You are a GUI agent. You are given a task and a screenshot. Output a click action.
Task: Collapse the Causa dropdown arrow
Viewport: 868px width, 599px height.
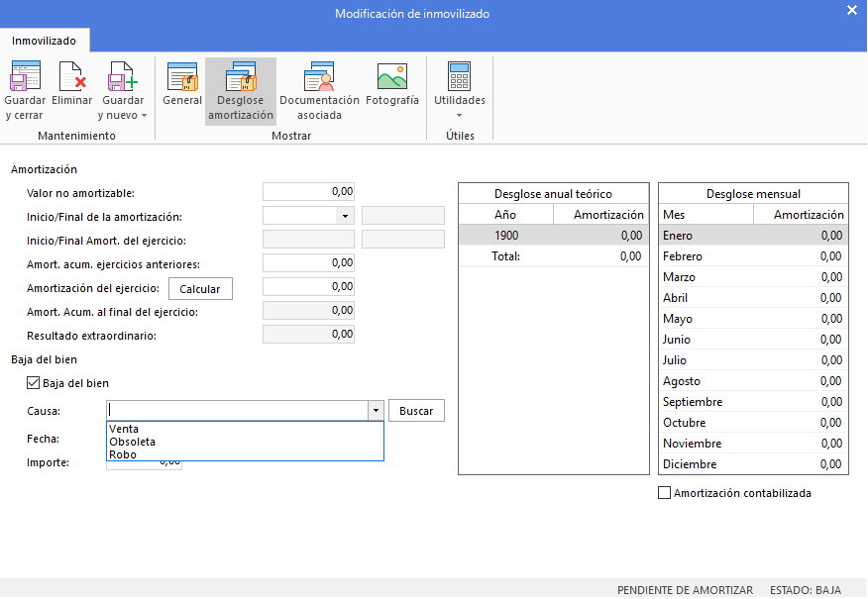point(376,411)
